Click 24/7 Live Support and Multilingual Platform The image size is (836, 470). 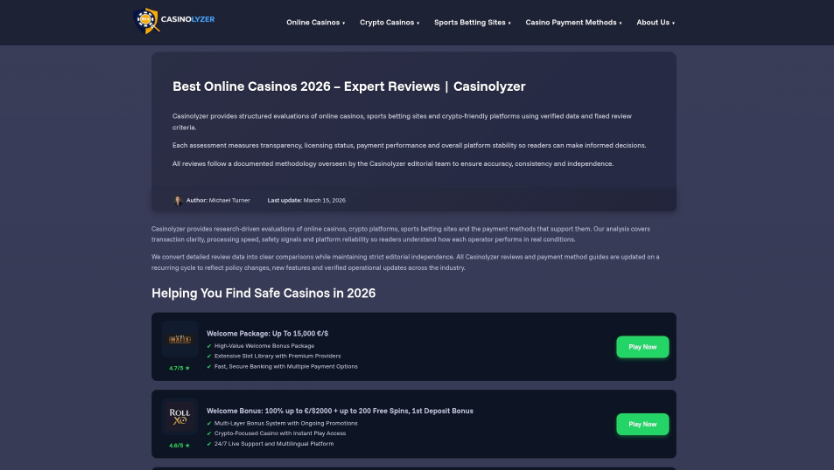(274, 444)
